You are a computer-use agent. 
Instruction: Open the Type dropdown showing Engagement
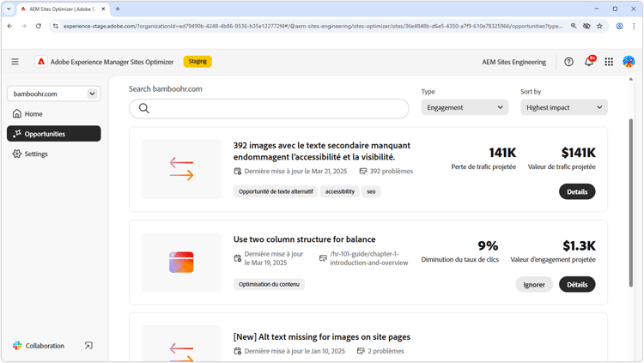465,107
